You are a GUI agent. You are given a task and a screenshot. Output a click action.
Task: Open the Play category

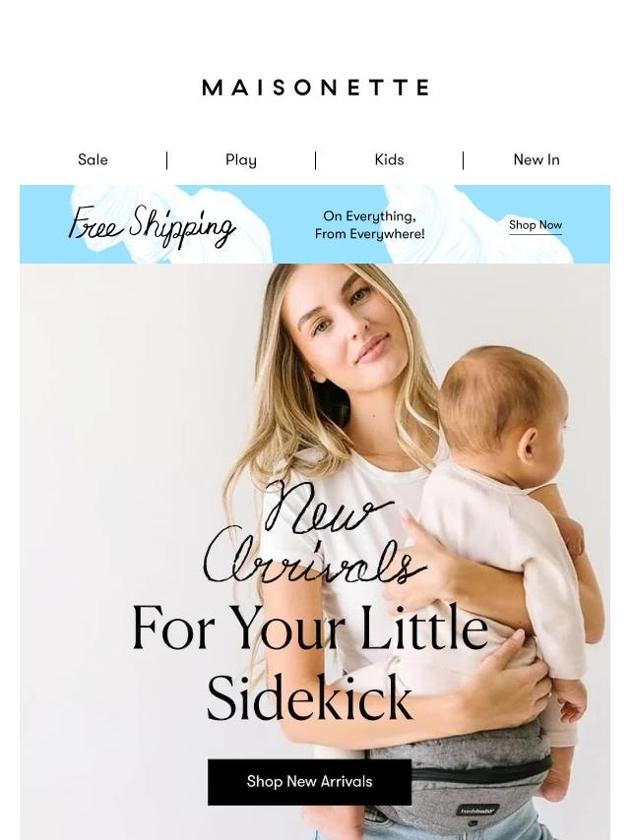(241, 160)
